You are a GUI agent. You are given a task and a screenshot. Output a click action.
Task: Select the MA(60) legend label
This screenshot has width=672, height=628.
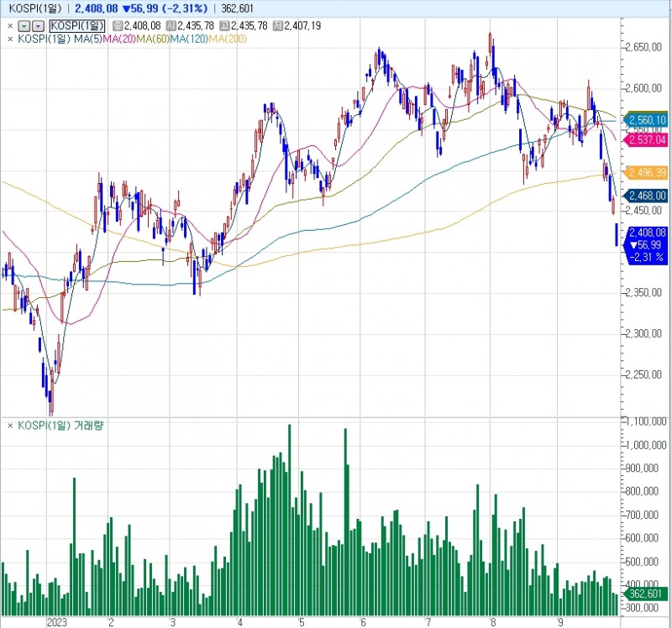(153, 39)
